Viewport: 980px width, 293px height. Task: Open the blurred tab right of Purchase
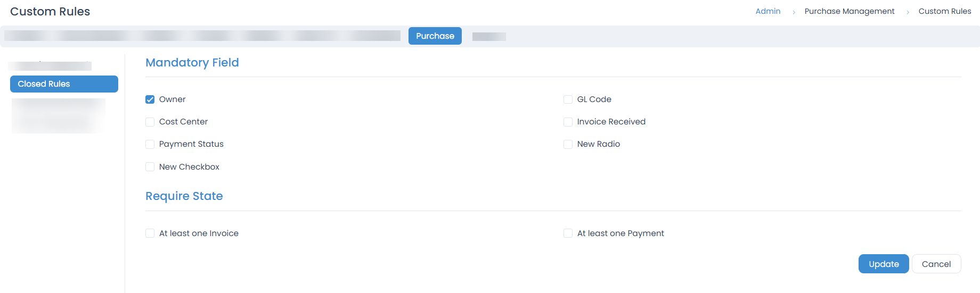point(488,37)
